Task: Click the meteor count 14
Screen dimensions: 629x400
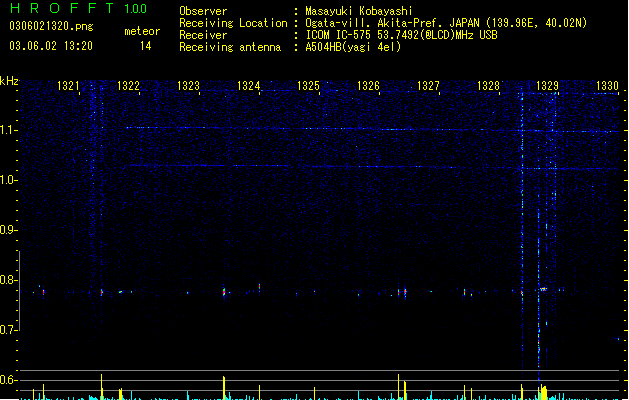Action: click(146, 46)
